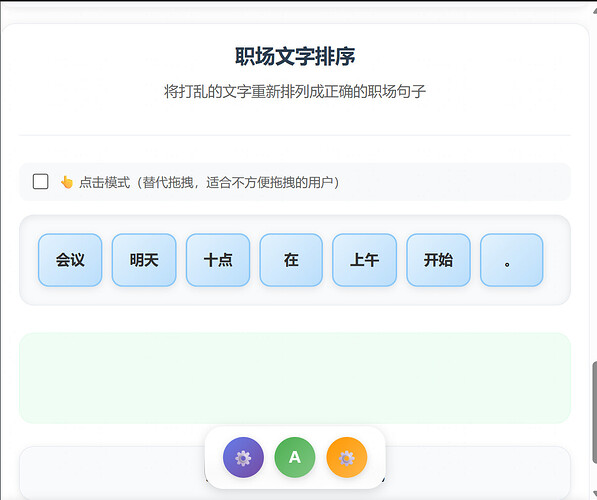Click the pointing hand emoji icon

coord(67,182)
